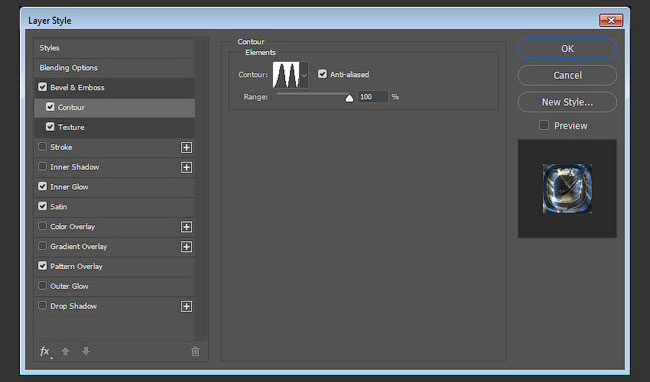
Task: Open the Outer Glow settings row
Action: (114, 286)
